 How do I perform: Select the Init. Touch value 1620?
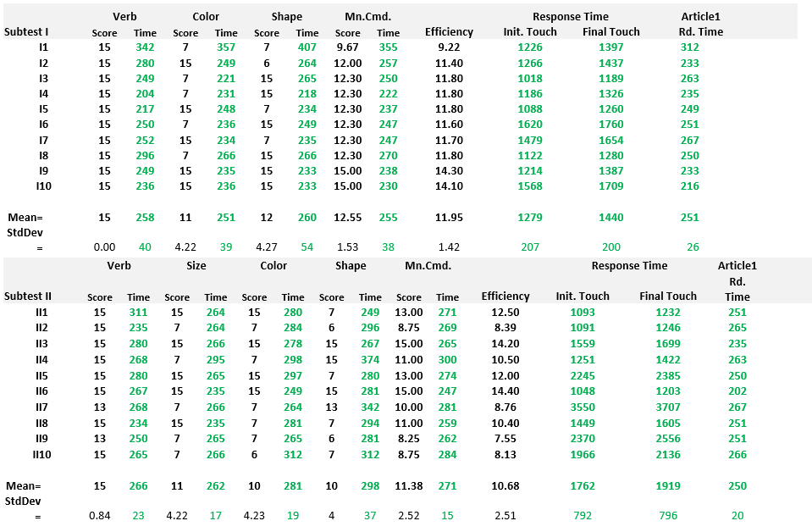(x=530, y=125)
